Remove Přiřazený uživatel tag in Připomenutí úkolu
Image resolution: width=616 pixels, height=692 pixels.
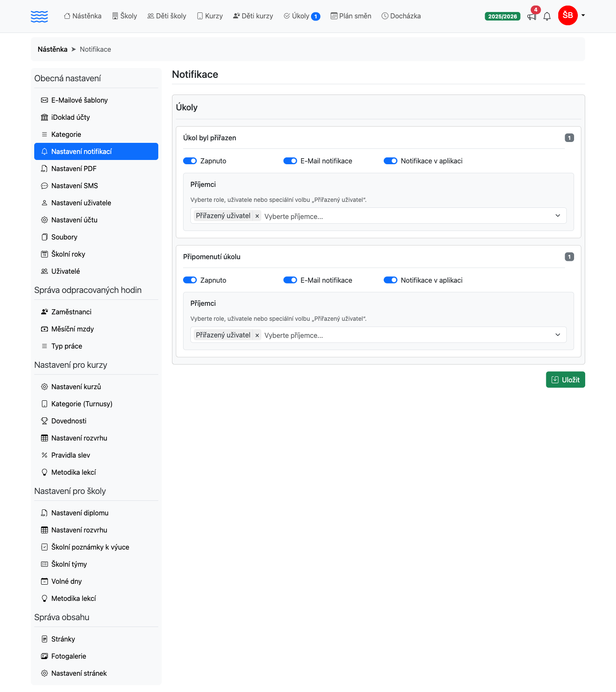click(257, 335)
